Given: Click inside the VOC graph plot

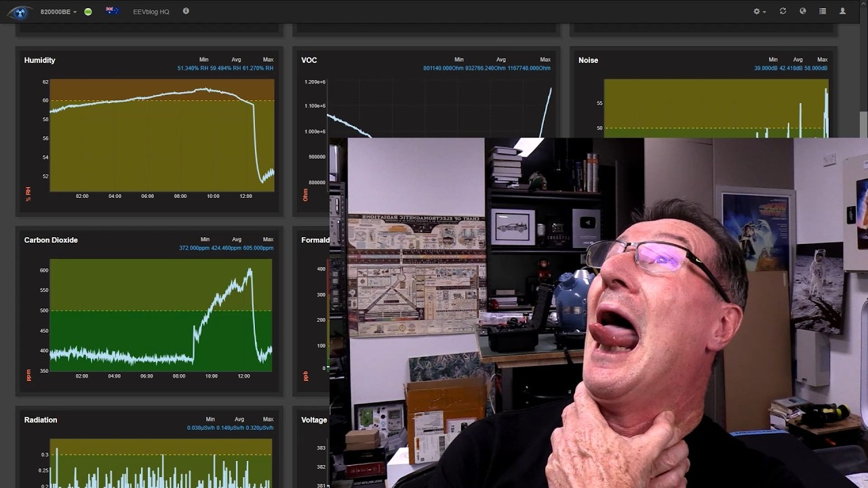Looking at the screenshot, I should pyautogui.click(x=439, y=108).
